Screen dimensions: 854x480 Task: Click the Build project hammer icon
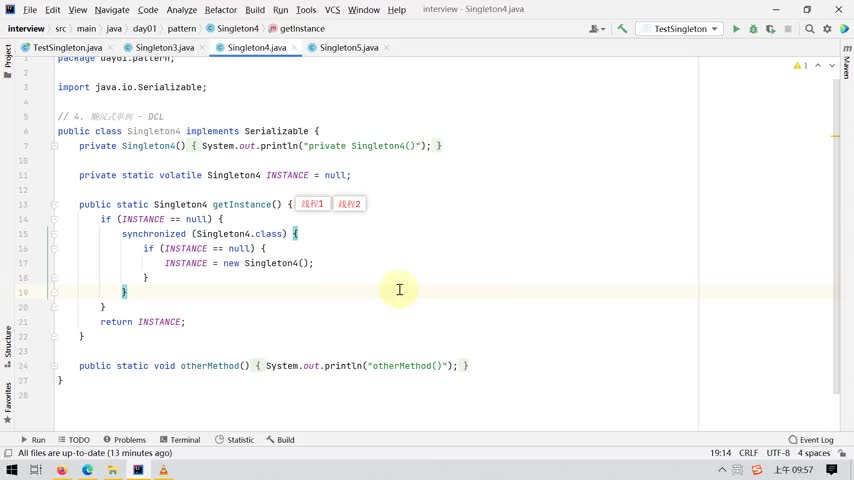coord(622,29)
